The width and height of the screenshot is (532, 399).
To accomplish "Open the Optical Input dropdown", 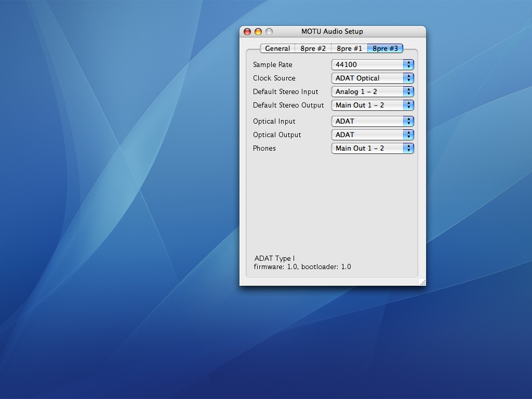I will click(372, 122).
